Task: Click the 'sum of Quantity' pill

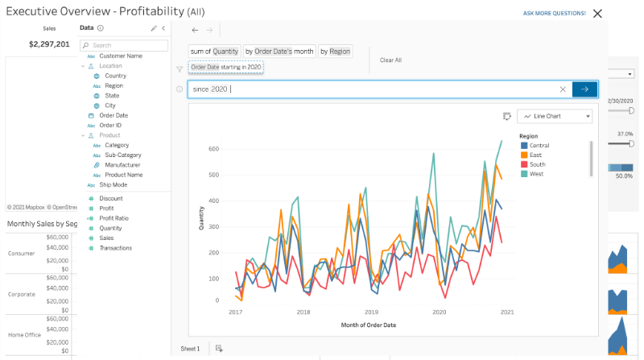Action: pos(214,52)
